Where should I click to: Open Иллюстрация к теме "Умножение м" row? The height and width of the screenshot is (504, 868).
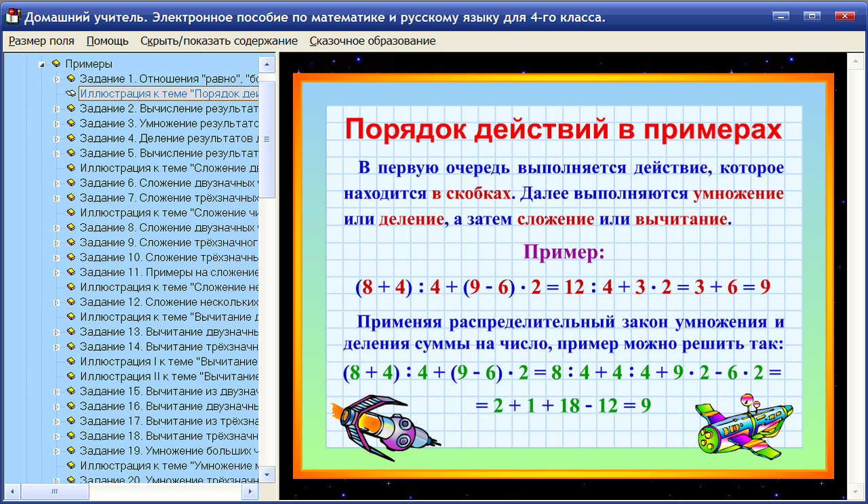click(169, 466)
